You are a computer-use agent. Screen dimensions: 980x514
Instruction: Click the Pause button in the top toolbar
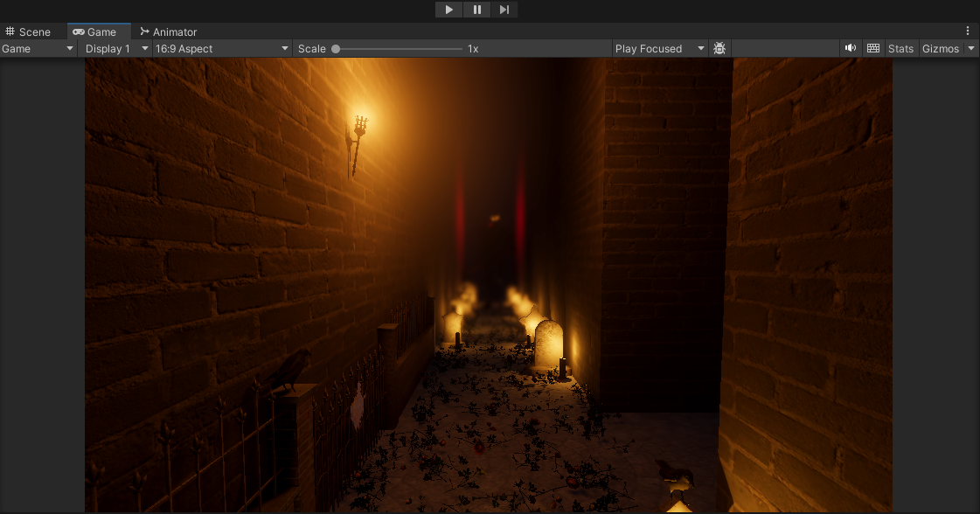coord(476,10)
